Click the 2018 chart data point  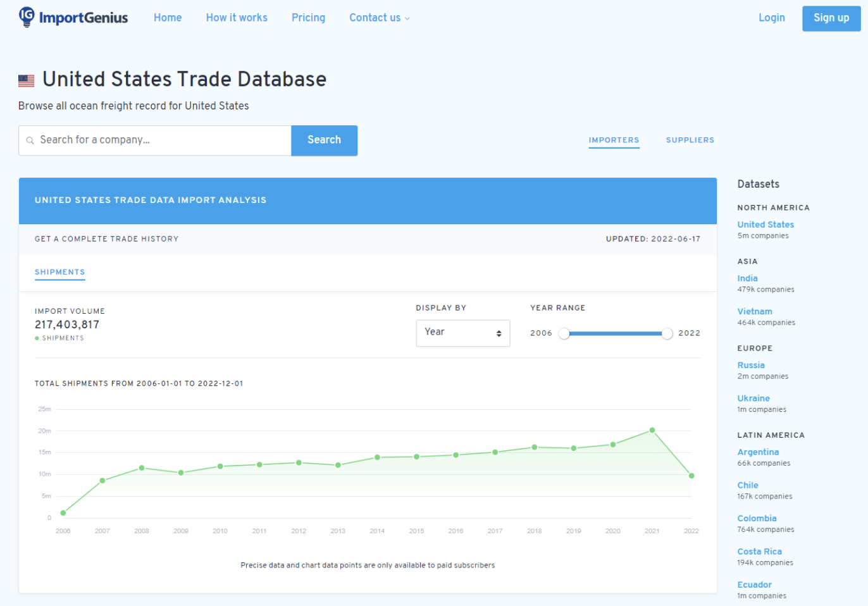coord(535,447)
